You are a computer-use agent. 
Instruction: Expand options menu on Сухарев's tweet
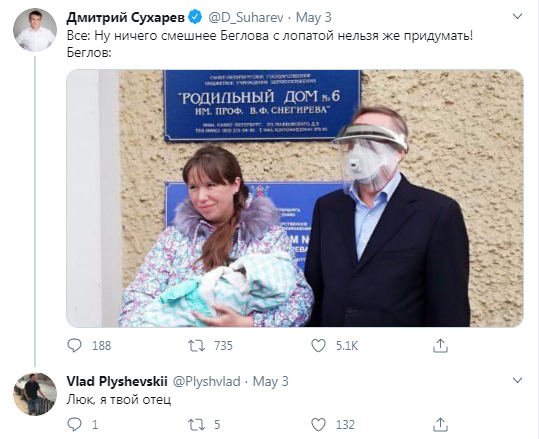pos(517,16)
